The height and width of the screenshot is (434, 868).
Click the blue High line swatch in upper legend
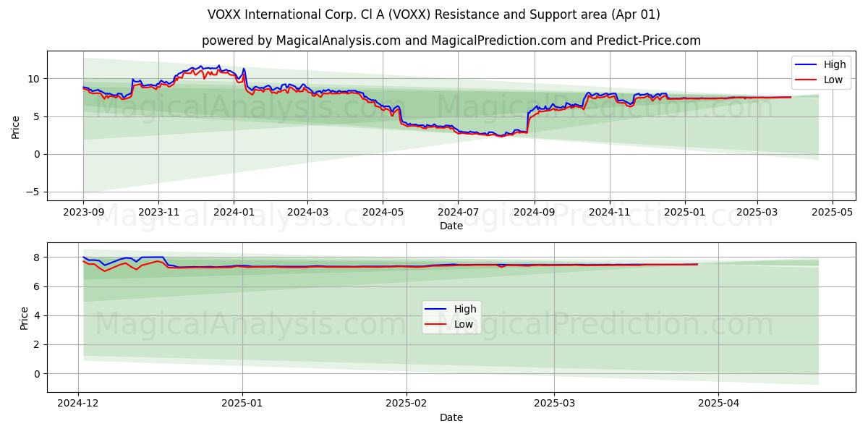pyautogui.click(x=807, y=65)
